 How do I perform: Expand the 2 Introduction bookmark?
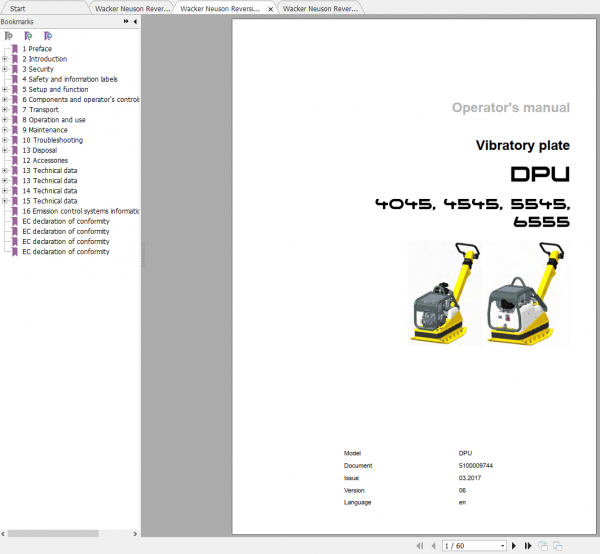coord(5,59)
